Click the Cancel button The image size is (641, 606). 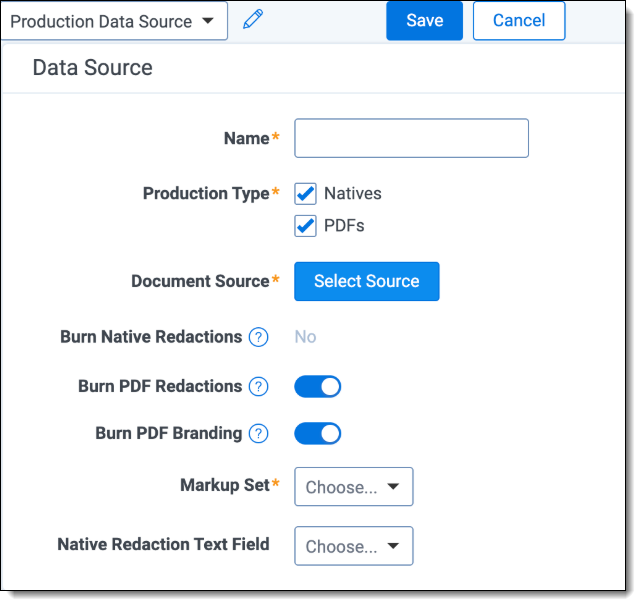point(519,21)
